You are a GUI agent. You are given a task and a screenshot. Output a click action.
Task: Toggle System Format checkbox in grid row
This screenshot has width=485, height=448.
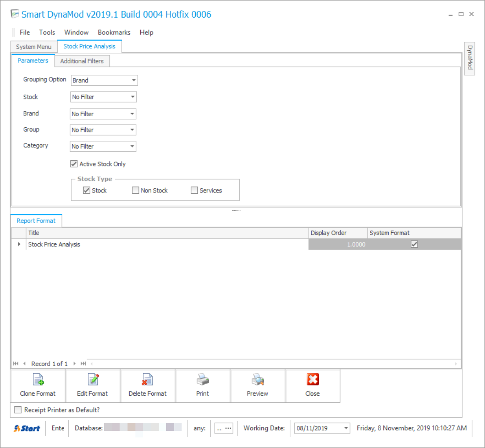tap(414, 244)
